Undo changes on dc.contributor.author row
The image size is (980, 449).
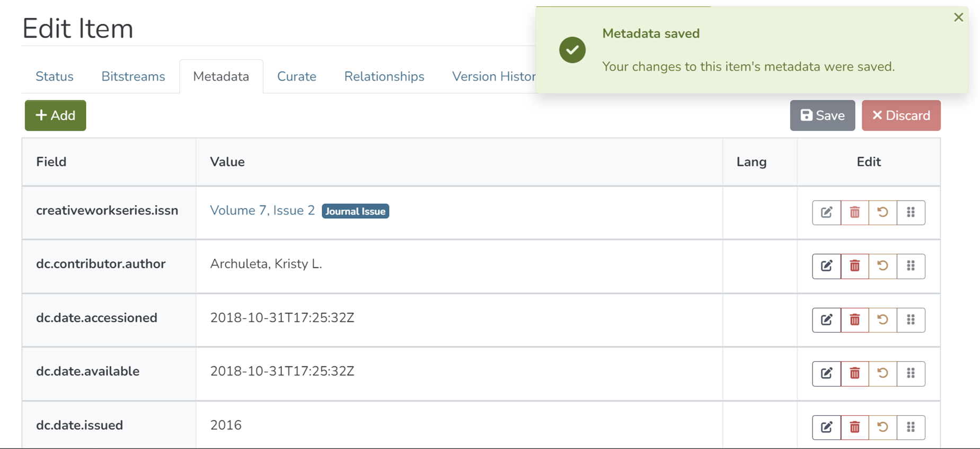point(882,266)
